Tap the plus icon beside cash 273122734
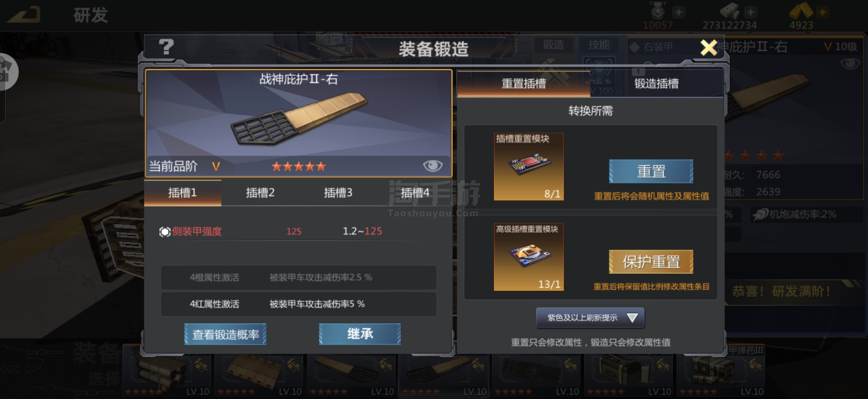868x399 pixels. tap(751, 12)
